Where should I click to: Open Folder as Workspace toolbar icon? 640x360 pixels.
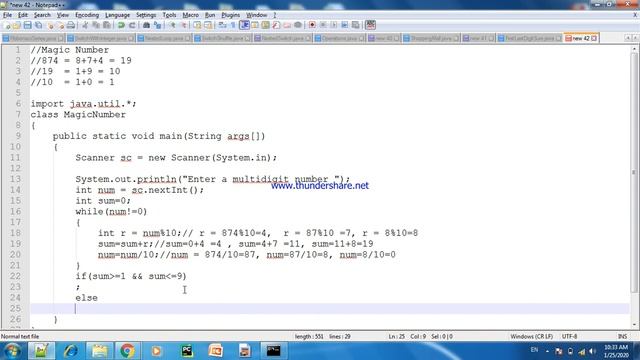click(287, 25)
